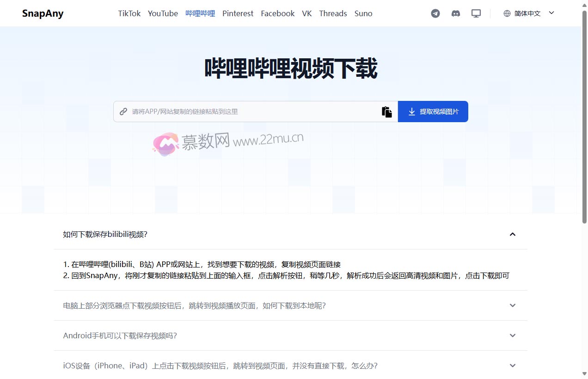Expand the iOS device download question
588x379 pixels.
512,366
